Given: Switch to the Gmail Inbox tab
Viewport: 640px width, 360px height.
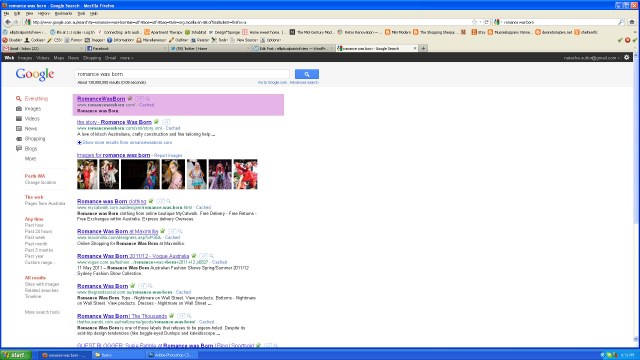Looking at the screenshot, I should click(x=43, y=48).
